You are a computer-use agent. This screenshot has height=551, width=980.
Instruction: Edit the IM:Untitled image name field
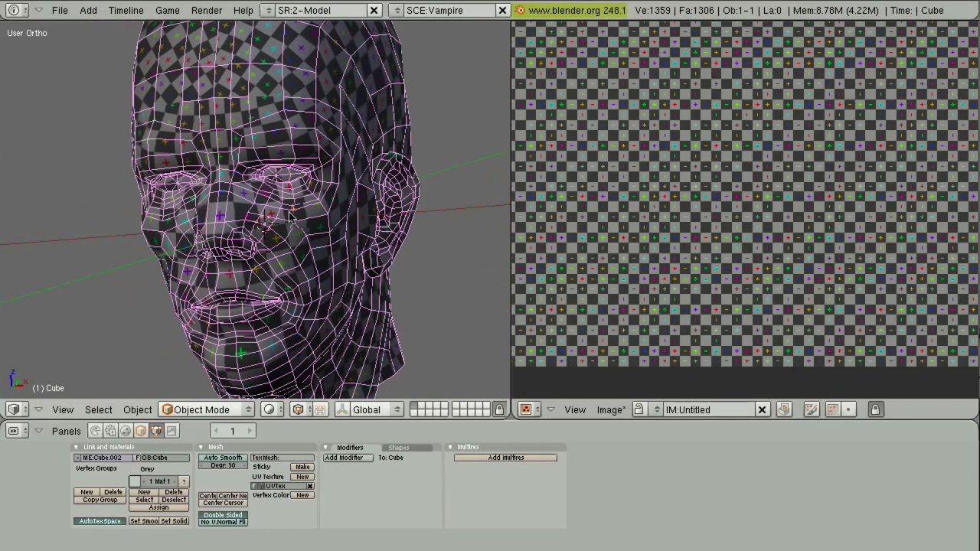(709, 409)
